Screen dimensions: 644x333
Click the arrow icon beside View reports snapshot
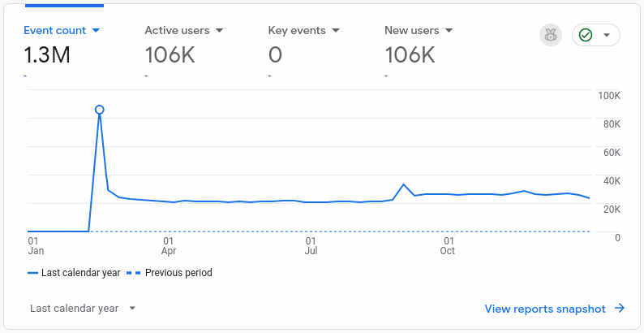[620, 309]
